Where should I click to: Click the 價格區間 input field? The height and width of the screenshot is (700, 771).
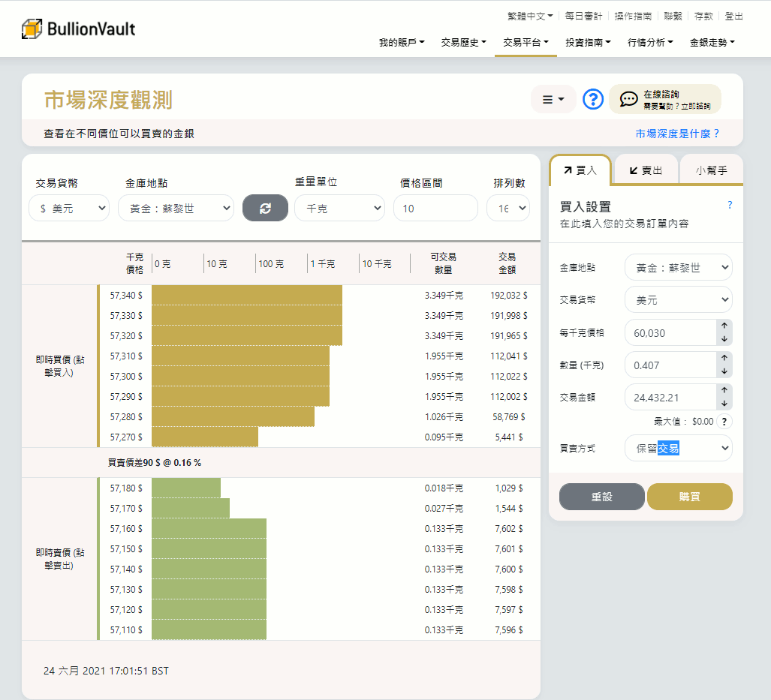pyautogui.click(x=435, y=208)
